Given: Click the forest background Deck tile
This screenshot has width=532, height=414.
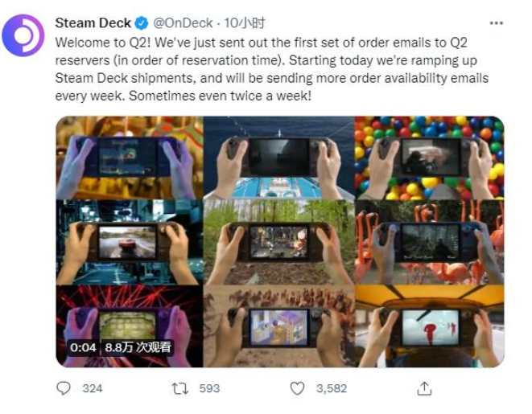Looking at the screenshot, I should pos(279,242).
